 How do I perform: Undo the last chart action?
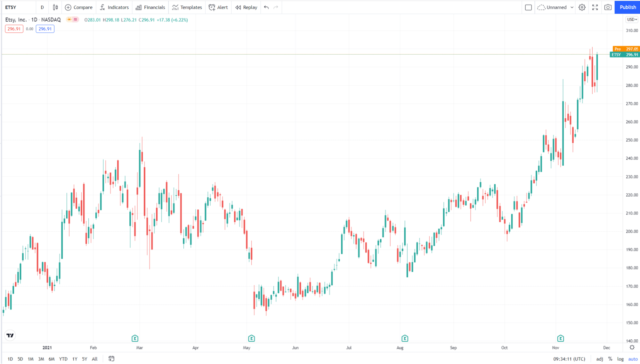click(266, 7)
